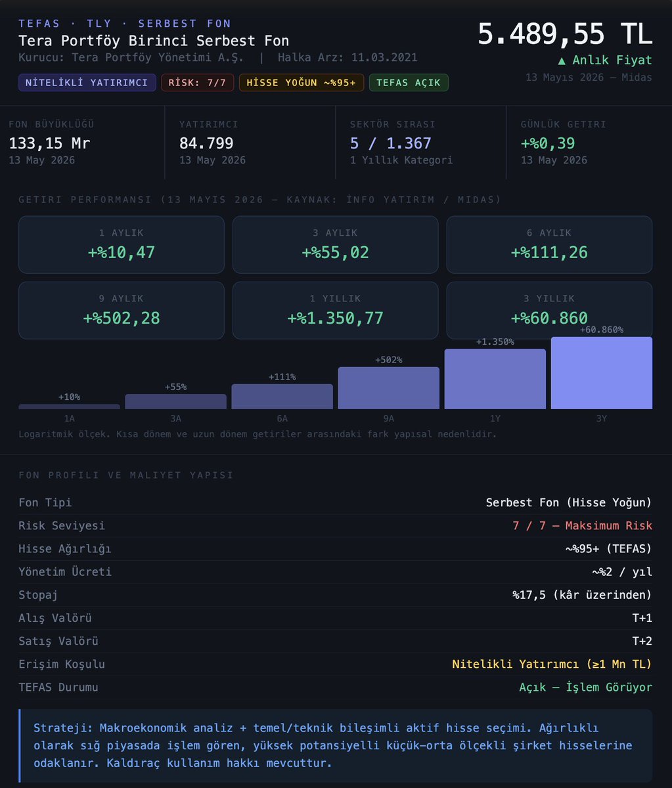The width and height of the screenshot is (672, 788).
Task: Click the Logaritmik ölçek footnote
Action: pyautogui.click(x=258, y=434)
